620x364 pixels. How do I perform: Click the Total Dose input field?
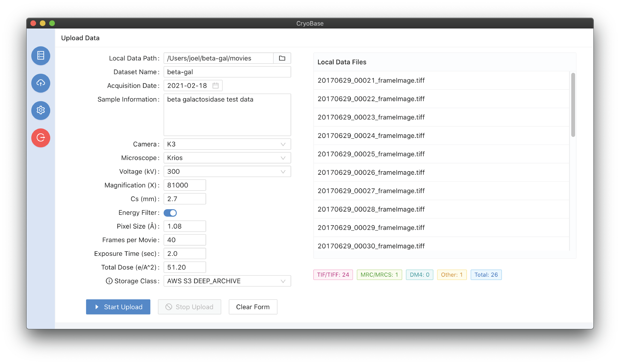184,267
